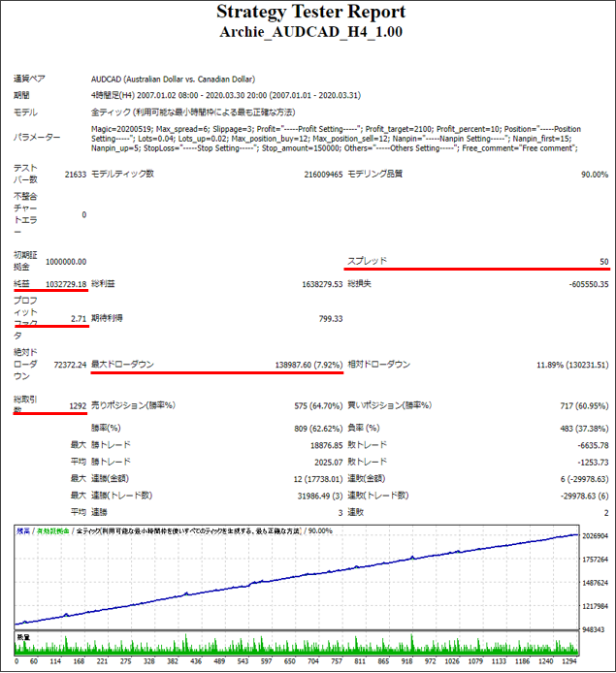Select the consecutive wins value 12 (17738.01)
This screenshot has height=673, width=616.
318,479
